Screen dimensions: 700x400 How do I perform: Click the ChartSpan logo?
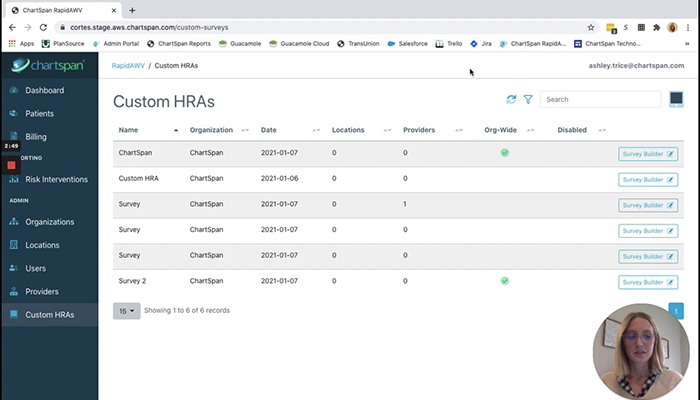[x=48, y=65]
